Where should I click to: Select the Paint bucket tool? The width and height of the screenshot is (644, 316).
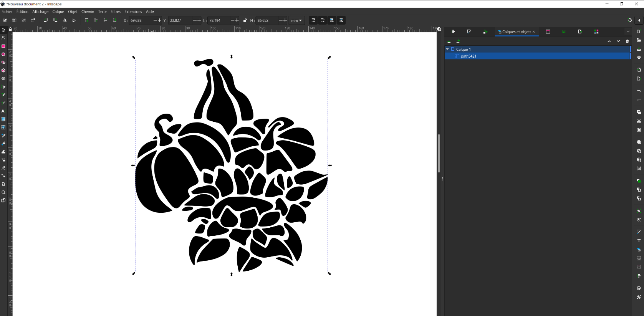[x=3, y=143]
